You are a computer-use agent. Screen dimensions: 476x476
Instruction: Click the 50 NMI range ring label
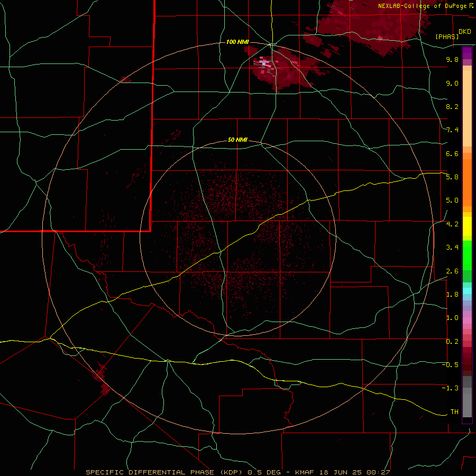tap(237, 140)
